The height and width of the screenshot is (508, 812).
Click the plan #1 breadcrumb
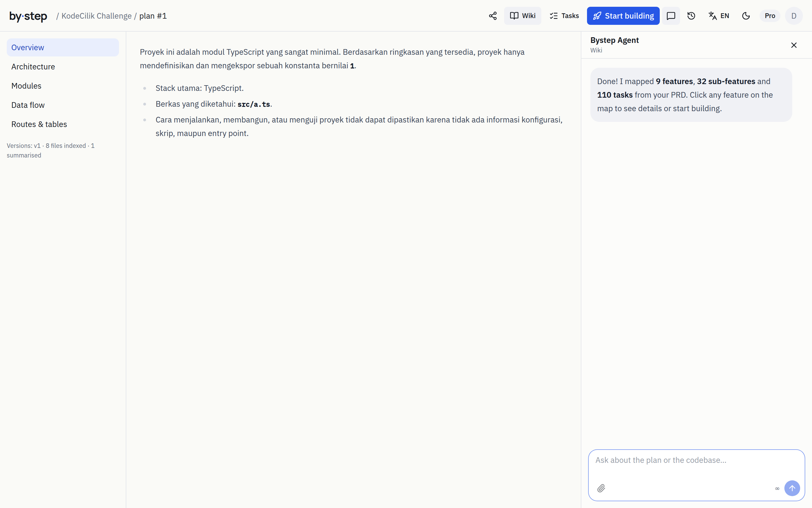153,16
